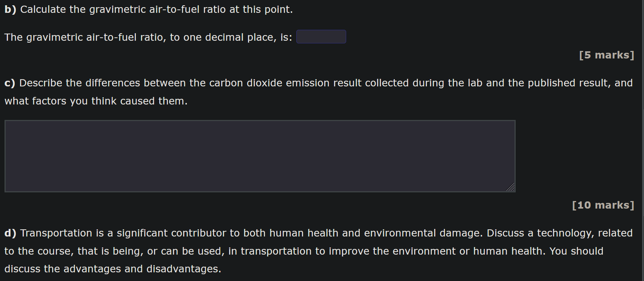644x281 pixels.
Task: Click the '[10 marks]' label
Action: click(x=602, y=205)
